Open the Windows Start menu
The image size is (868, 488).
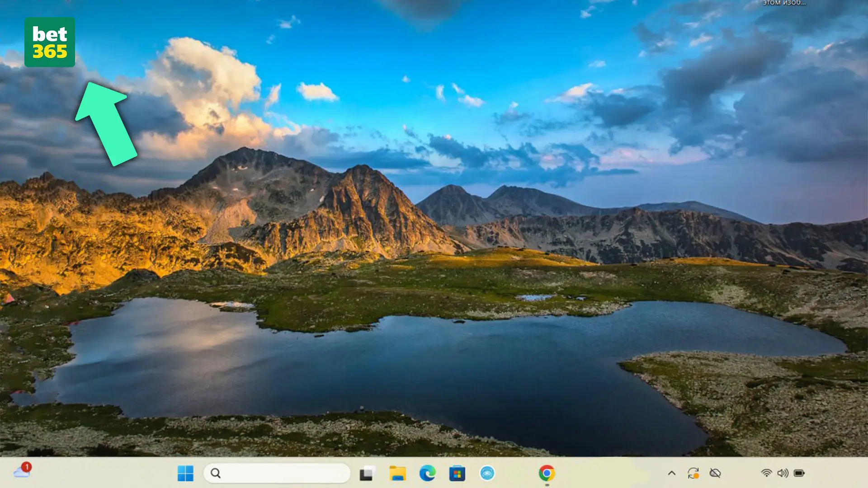[x=185, y=473]
